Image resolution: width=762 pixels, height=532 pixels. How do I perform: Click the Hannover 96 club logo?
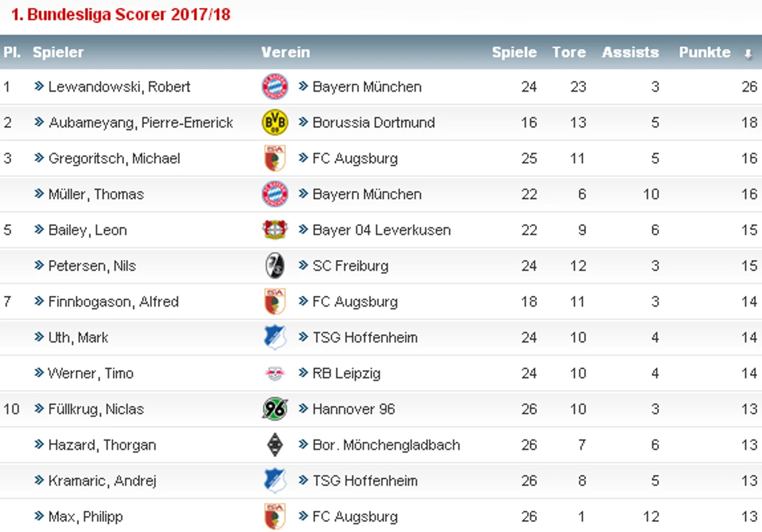(x=275, y=409)
